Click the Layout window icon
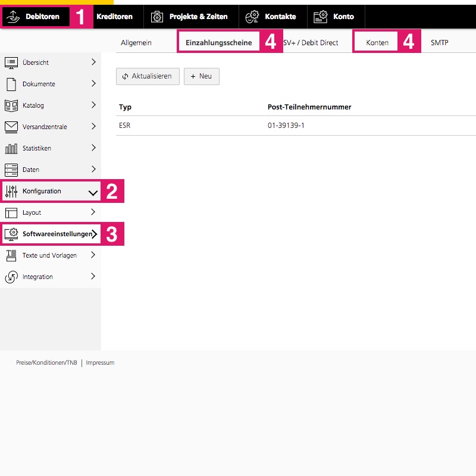Image resolution: width=476 pixels, height=476 pixels. pyautogui.click(x=11, y=212)
